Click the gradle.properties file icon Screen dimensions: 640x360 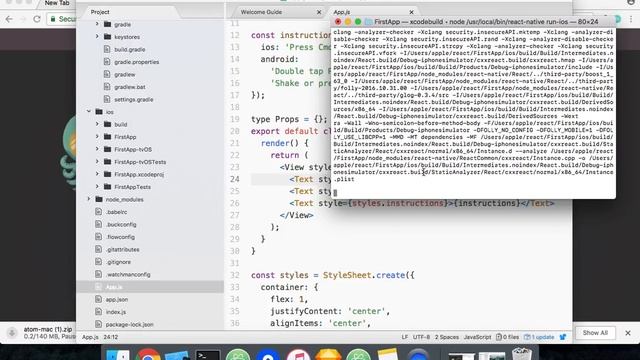pos(107,62)
